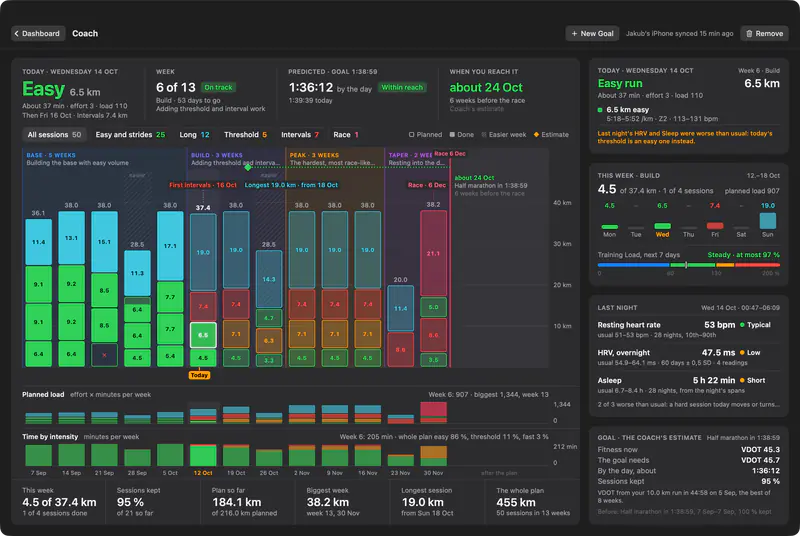The image size is (800, 536).
Task: Click the Done legend filled square
Action: pyautogui.click(x=452, y=135)
